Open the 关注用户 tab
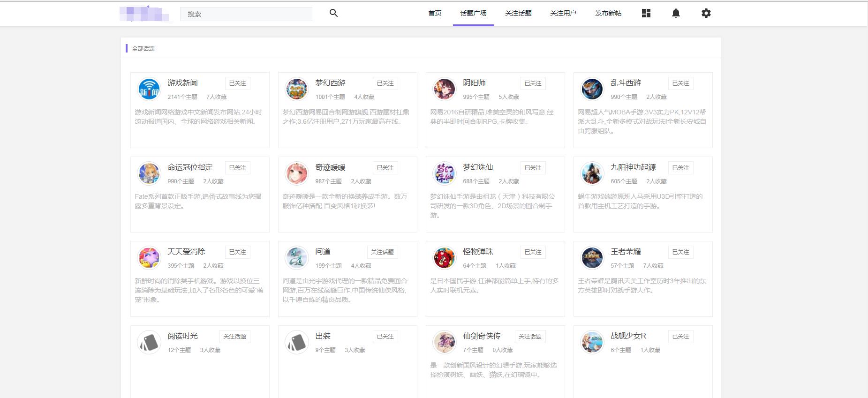Screen dimensions: 868x398 click(563, 13)
